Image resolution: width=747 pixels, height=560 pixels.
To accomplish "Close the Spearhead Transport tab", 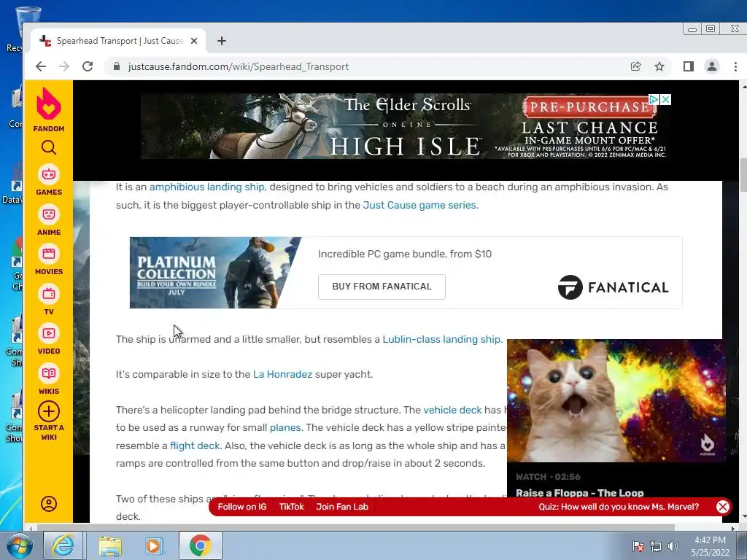I will (194, 41).
